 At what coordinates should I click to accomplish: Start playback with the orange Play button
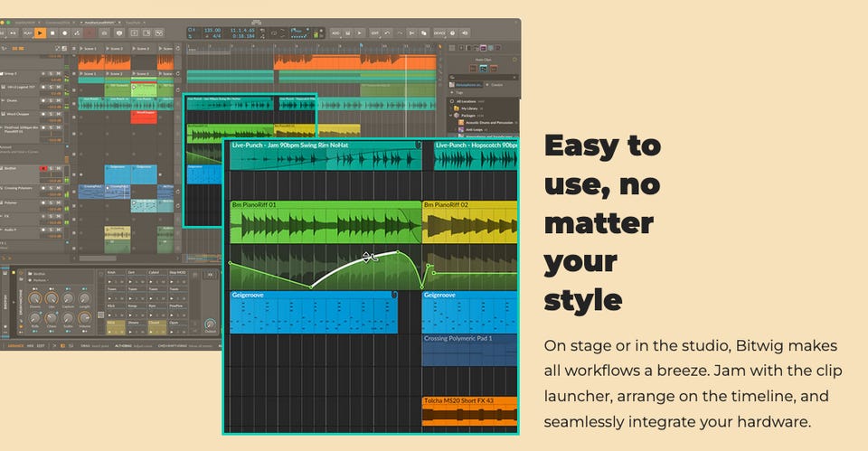pos(41,33)
